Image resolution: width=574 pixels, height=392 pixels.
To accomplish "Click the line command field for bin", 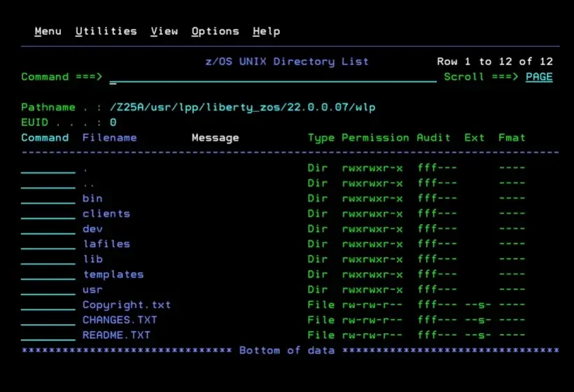I will tap(48, 199).
